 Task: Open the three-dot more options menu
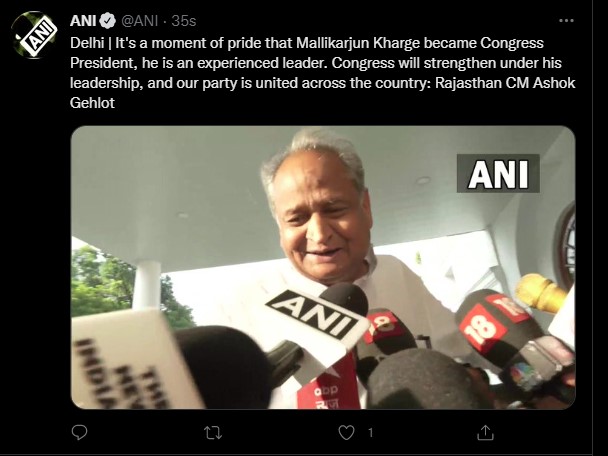(566, 21)
